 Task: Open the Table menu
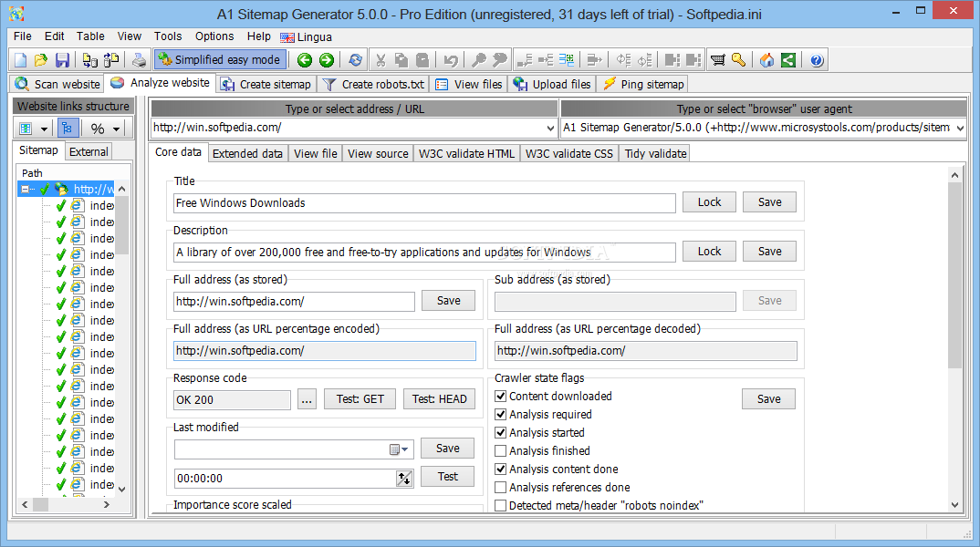pyautogui.click(x=90, y=36)
